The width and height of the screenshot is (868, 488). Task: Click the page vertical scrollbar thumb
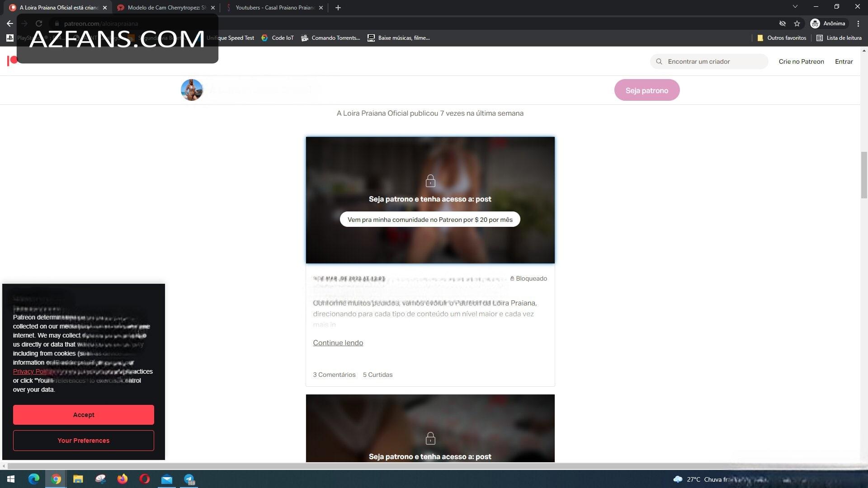[864, 175]
